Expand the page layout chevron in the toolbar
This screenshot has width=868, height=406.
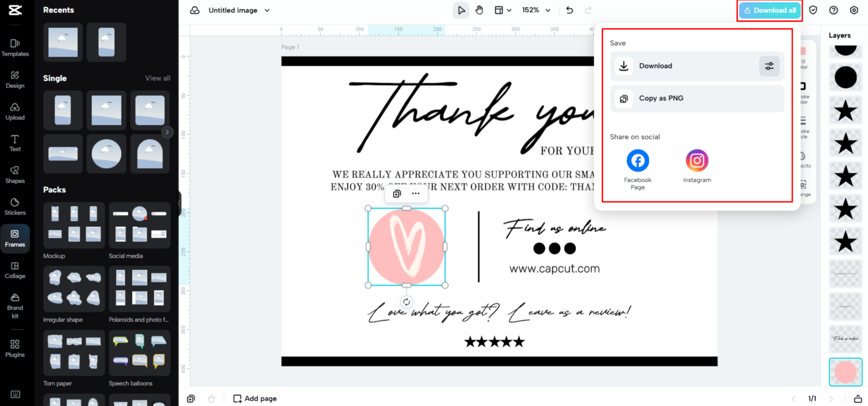509,10
